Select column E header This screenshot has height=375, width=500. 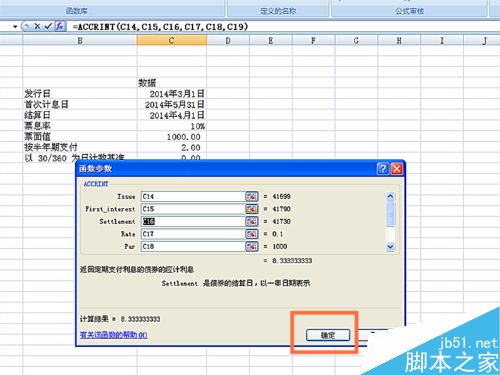pos(271,41)
